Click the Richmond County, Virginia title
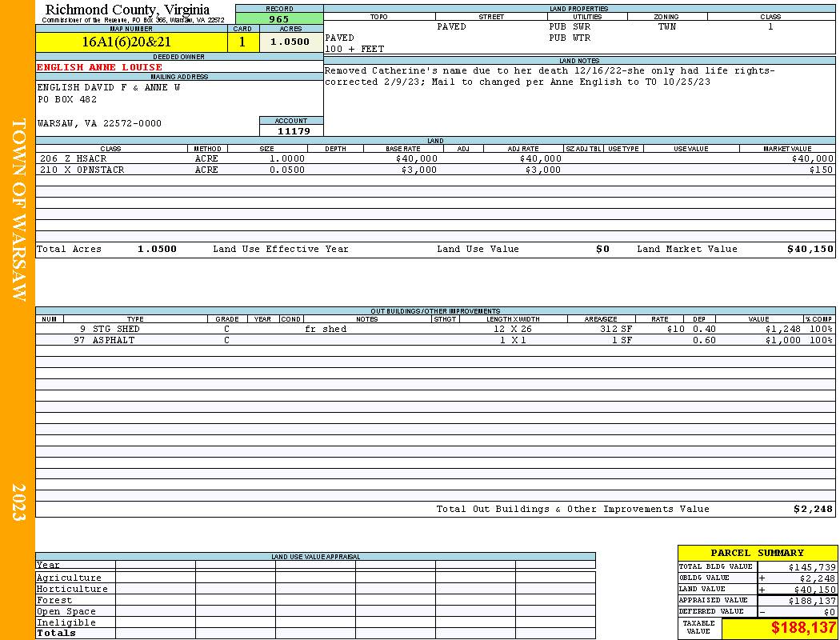 pos(127,9)
